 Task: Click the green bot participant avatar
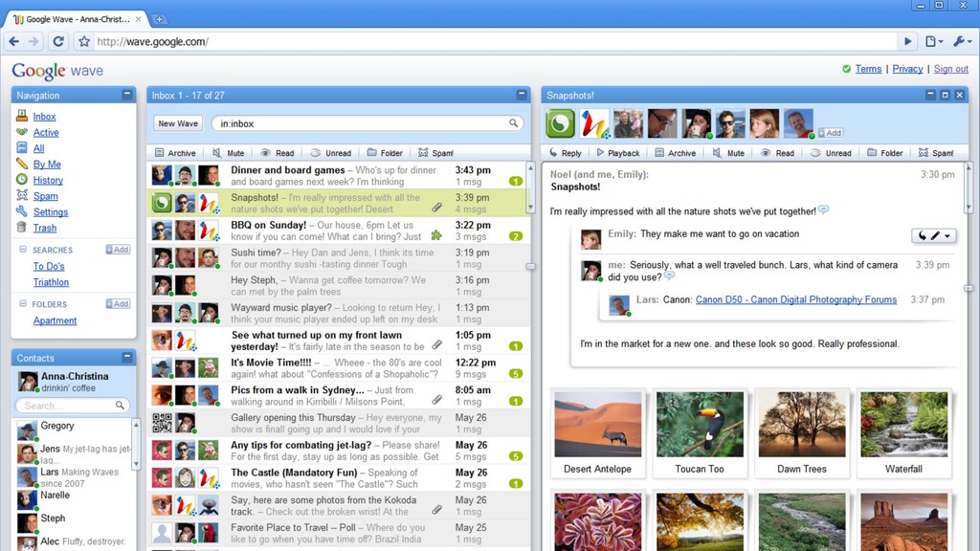[560, 123]
